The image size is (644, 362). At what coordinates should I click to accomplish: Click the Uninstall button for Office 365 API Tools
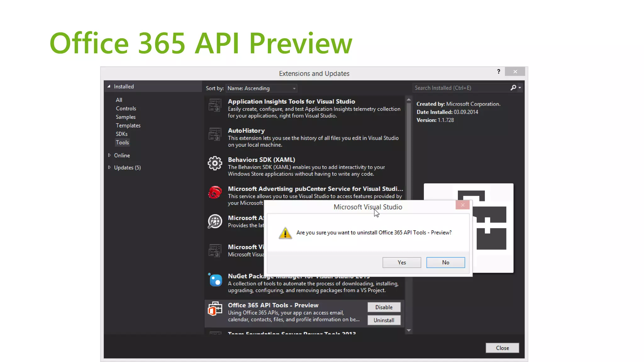pos(384,320)
